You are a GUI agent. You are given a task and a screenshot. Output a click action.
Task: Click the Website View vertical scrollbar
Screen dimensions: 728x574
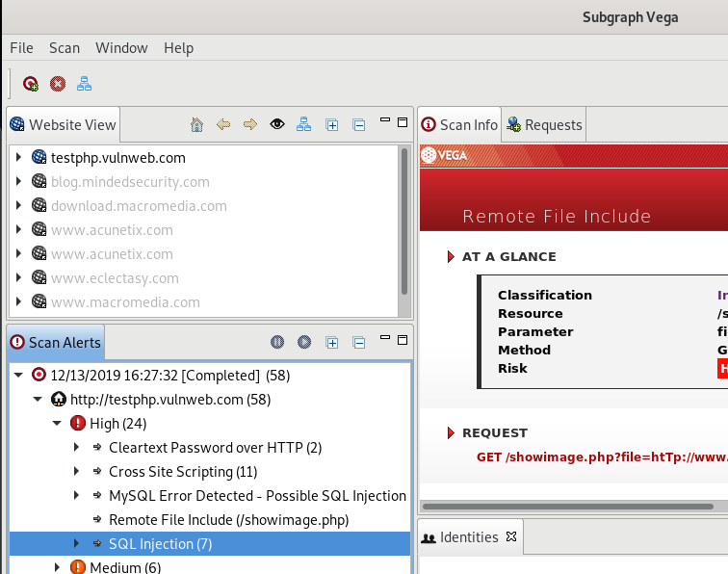click(404, 222)
